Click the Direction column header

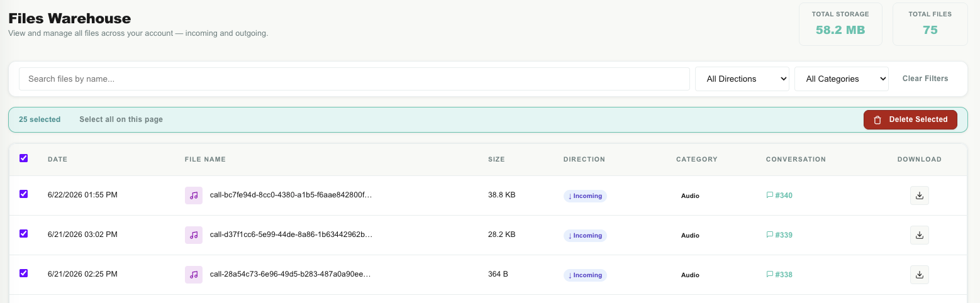pyautogui.click(x=584, y=160)
